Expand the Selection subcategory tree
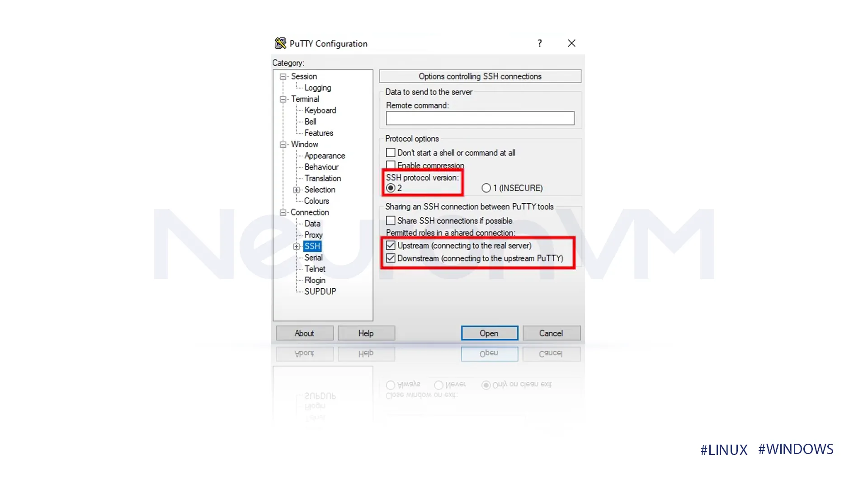The image size is (868, 488). pos(297,189)
